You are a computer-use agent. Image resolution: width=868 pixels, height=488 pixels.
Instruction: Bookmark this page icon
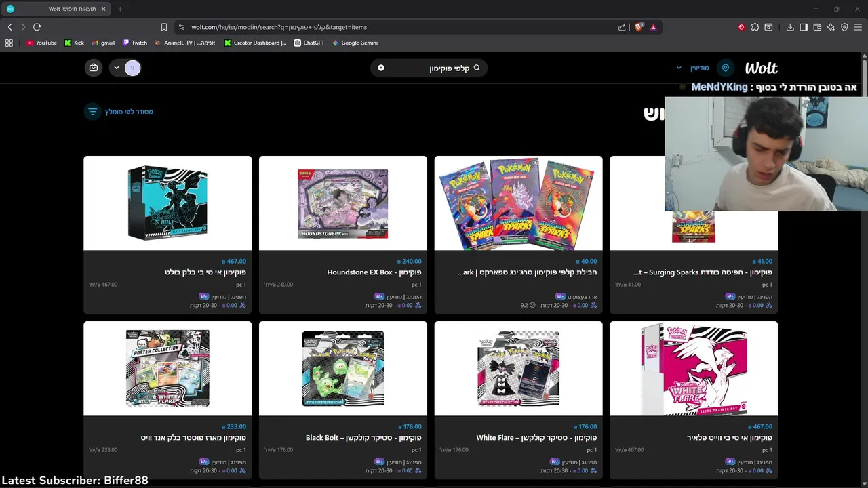(164, 27)
